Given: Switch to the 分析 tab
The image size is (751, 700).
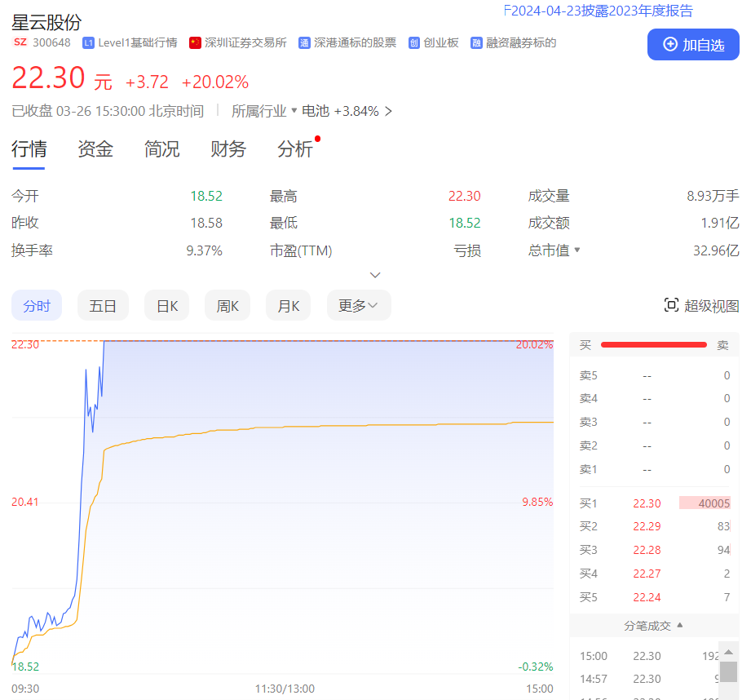Looking at the screenshot, I should (295, 149).
